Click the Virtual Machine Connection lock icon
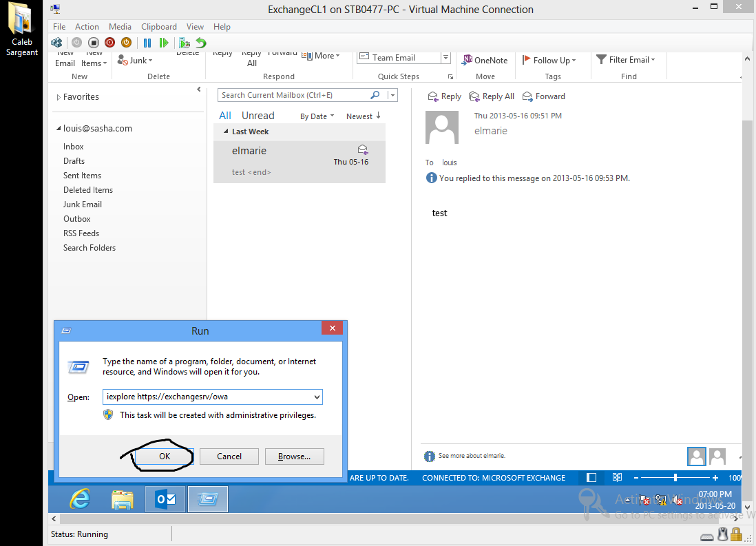756x546 pixels. 736,534
